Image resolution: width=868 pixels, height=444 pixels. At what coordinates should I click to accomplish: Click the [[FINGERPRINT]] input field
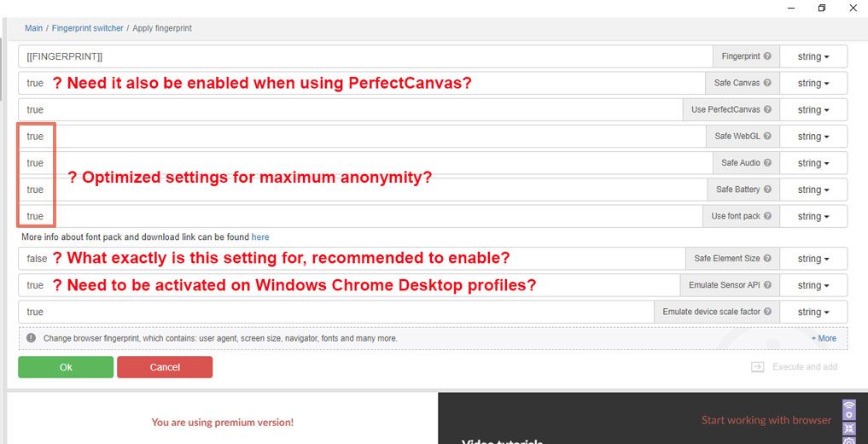[365, 56]
